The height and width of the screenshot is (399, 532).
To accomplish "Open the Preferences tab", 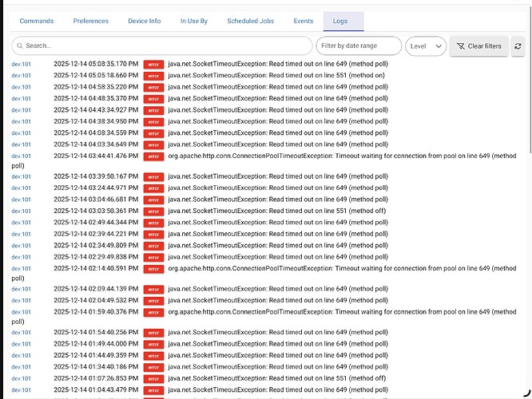I will pos(91,21).
